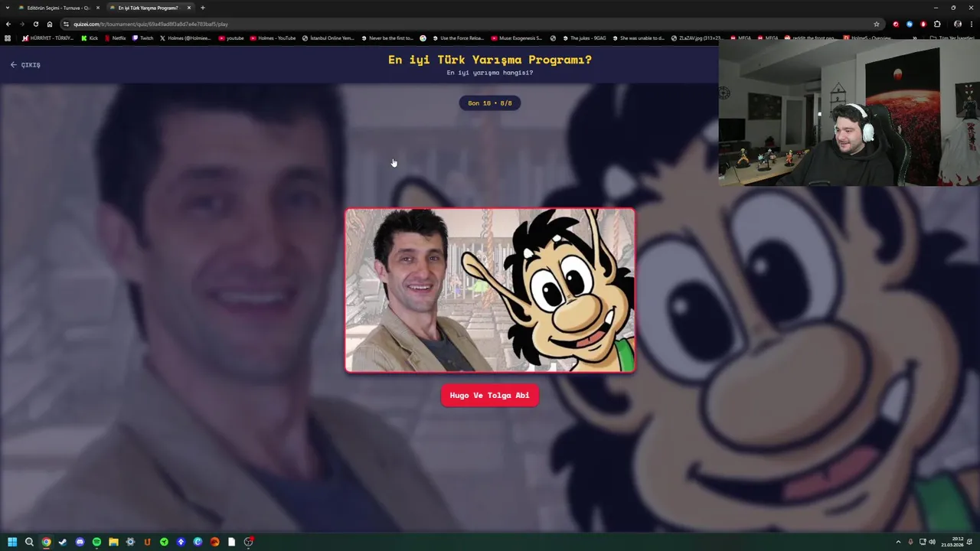Viewport: 980px width, 551px height.
Task: Click the Son 16 • 8/8 round badge
Action: [x=490, y=103]
